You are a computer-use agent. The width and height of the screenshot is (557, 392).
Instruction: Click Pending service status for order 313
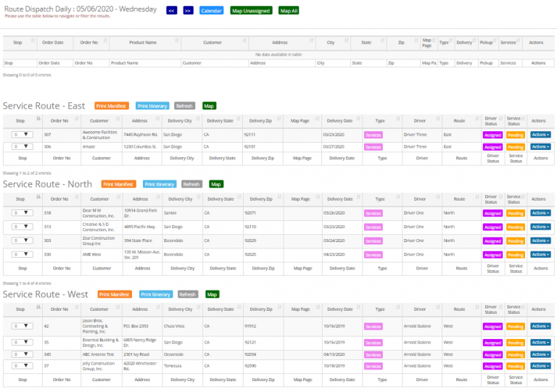click(x=515, y=227)
